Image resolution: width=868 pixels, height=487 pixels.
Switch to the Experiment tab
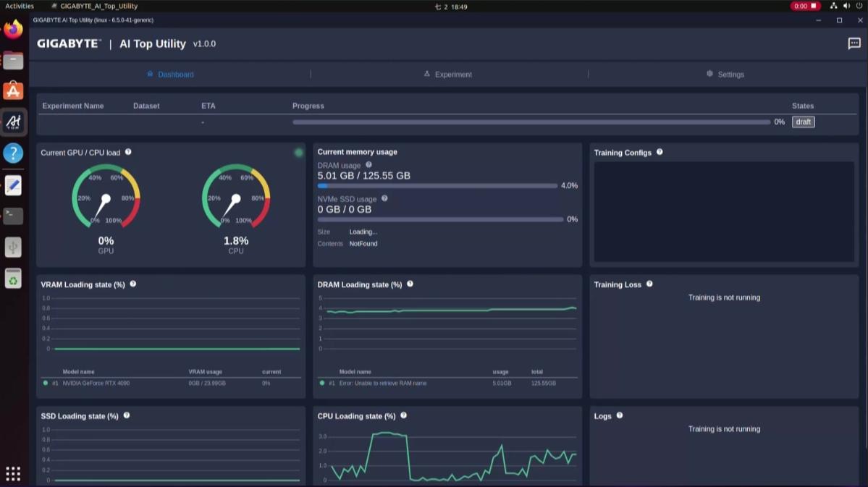[448, 74]
